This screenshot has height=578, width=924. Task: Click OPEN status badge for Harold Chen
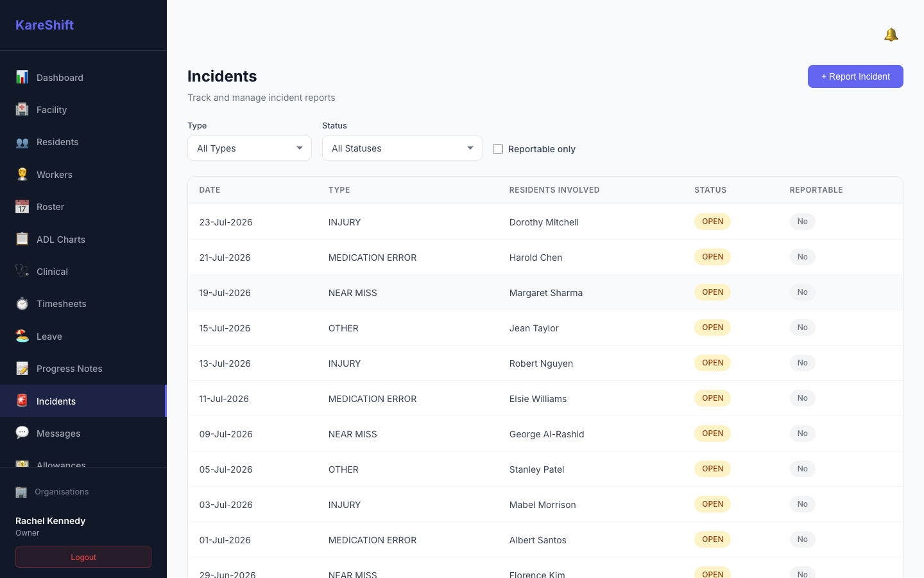coord(712,257)
